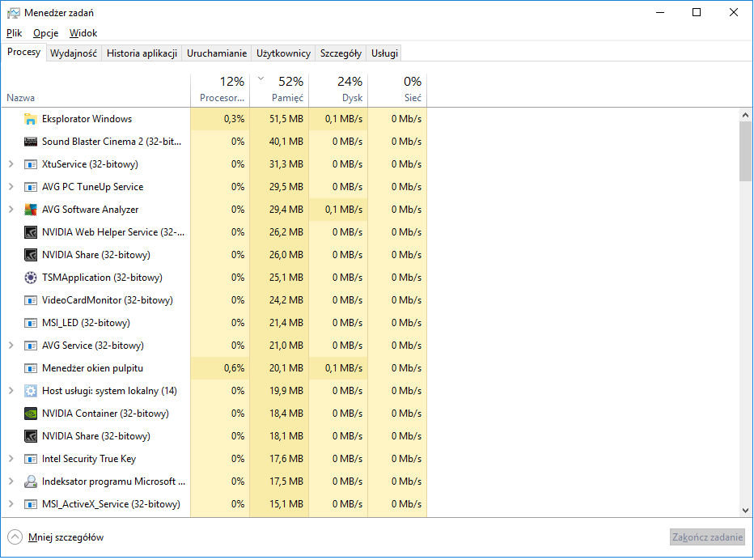Click the scrollbar up arrow
Image resolution: width=754 pixels, height=560 pixels.
pos(745,115)
